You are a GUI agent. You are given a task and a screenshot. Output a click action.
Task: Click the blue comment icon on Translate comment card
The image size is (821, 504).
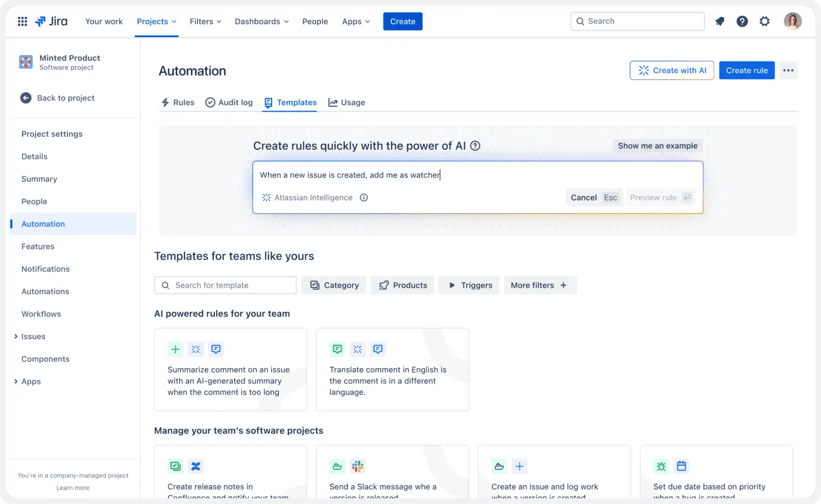378,350
